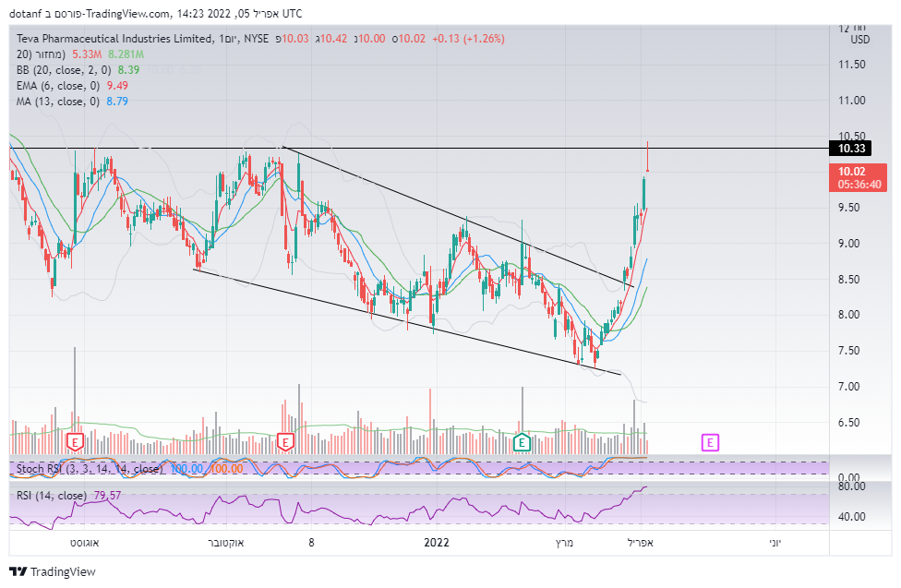
Task: Click the 10.33 horizontal line price label
Action: (850, 149)
